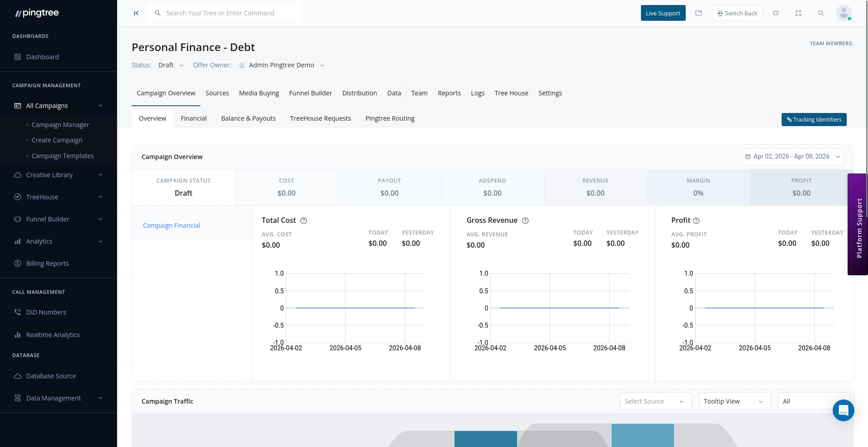Select the Creative Library cloud icon
Viewport: 868px width, 447px height.
(x=17, y=174)
